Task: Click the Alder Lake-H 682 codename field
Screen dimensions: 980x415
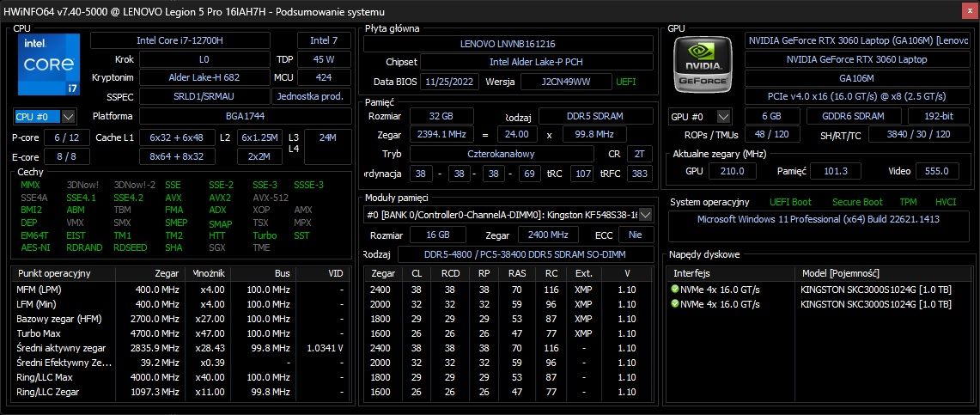Action: tap(204, 78)
